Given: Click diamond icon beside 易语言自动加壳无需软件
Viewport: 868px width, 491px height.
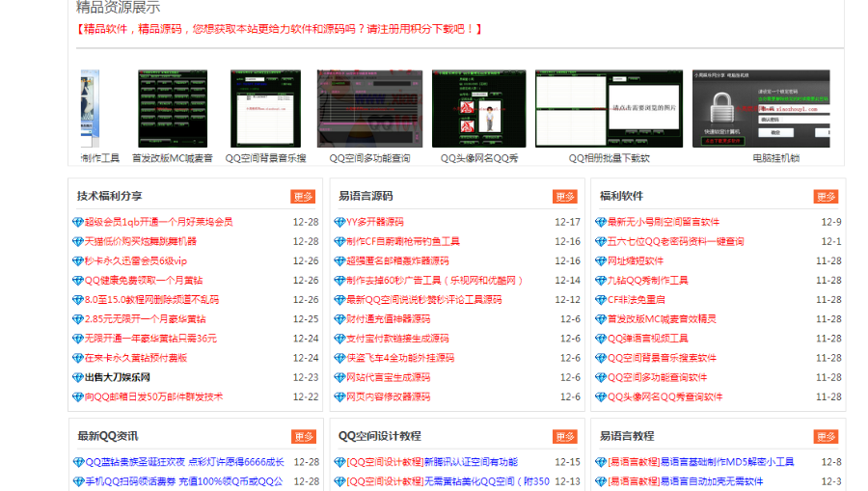Looking at the screenshot, I should (601, 481).
